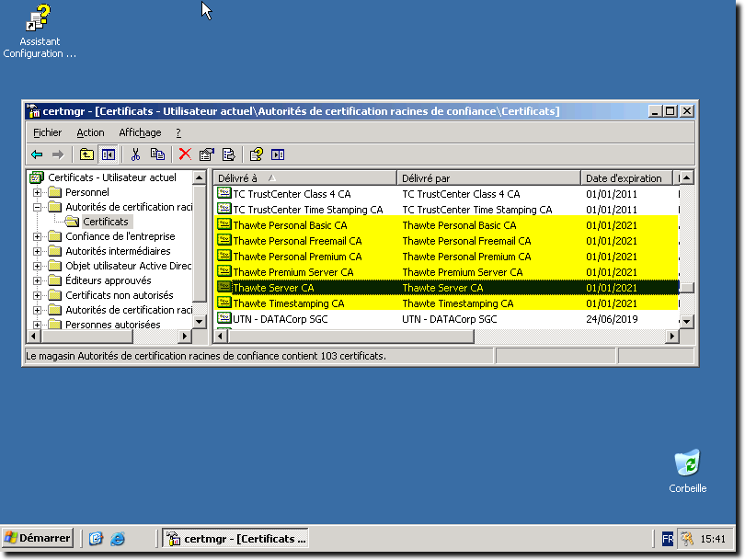Click the FR language indicator in tray

coord(668,539)
